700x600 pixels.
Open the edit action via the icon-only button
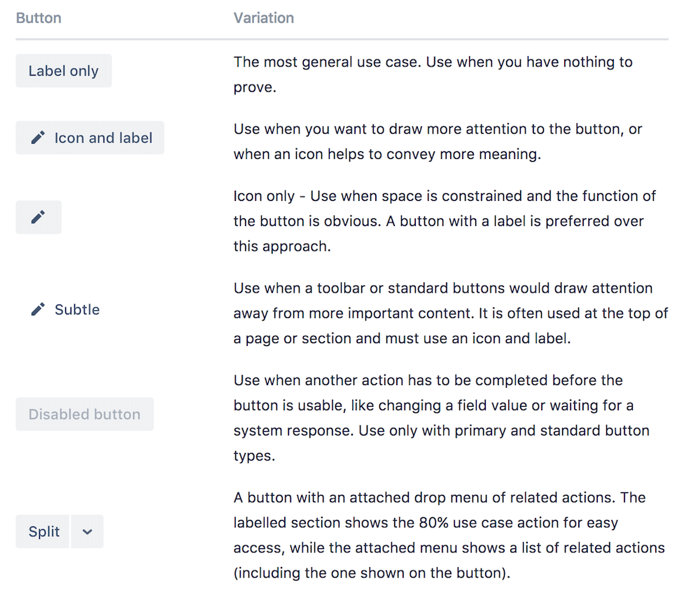[38, 218]
